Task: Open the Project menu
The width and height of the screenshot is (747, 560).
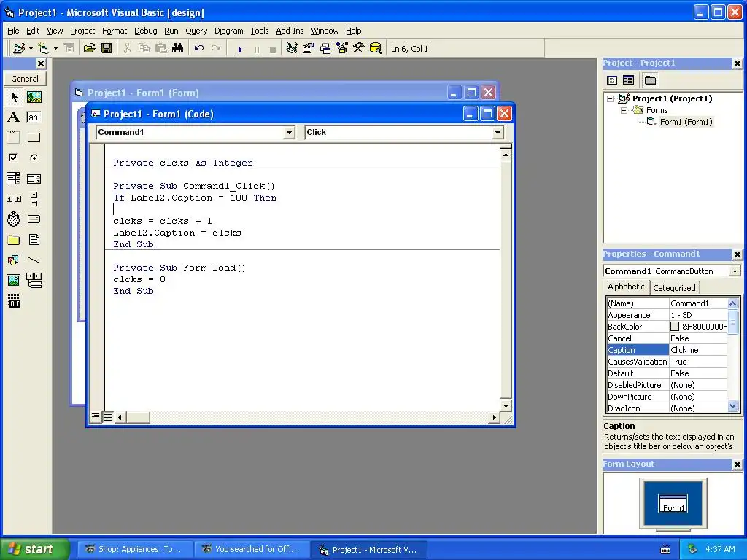Action: [x=82, y=31]
